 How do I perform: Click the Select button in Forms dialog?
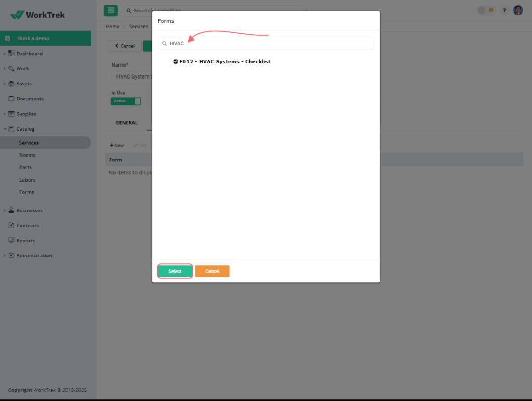click(x=175, y=271)
